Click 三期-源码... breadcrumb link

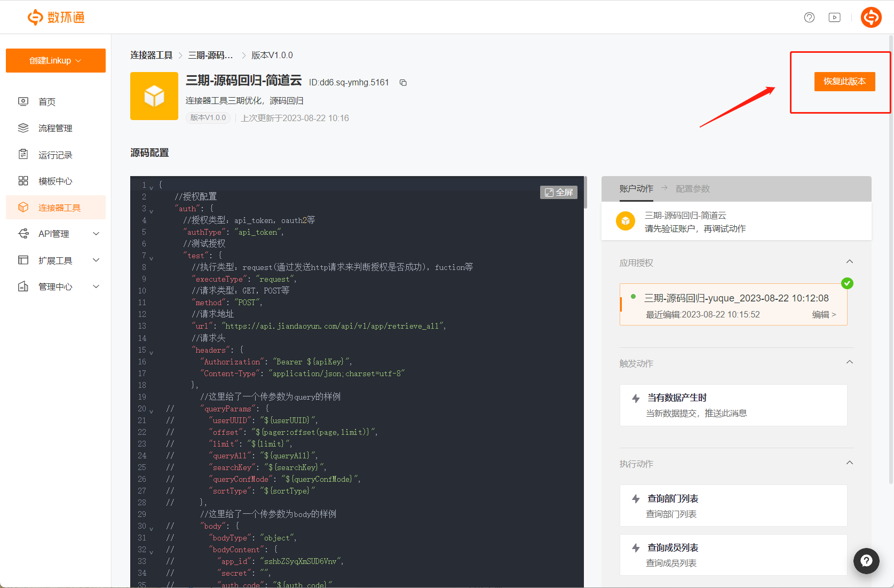(210, 55)
